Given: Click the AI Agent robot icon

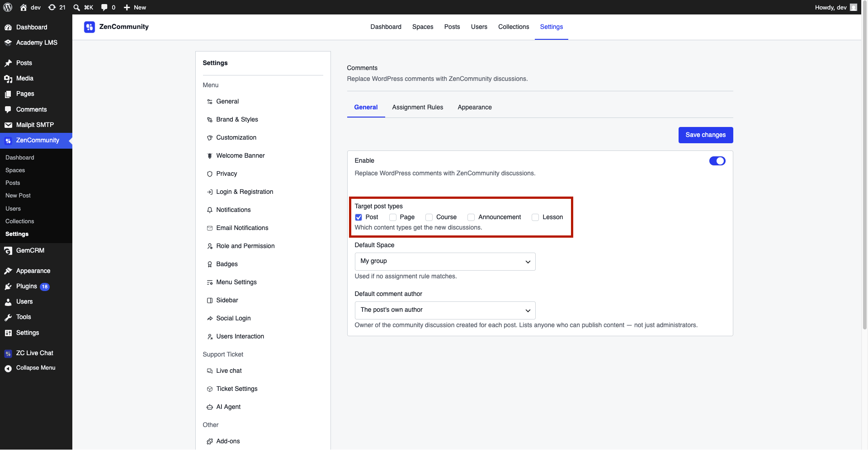Looking at the screenshot, I should (x=210, y=407).
